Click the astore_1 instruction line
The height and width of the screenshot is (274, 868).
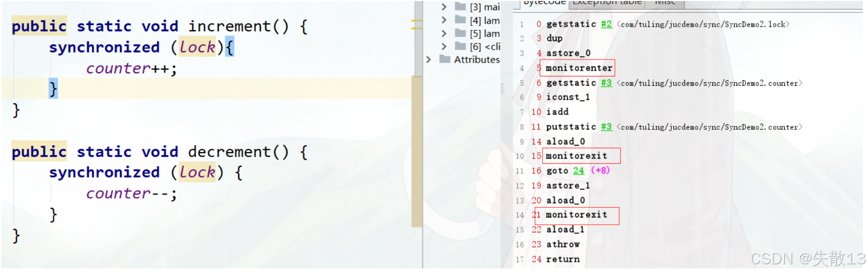click(568, 186)
